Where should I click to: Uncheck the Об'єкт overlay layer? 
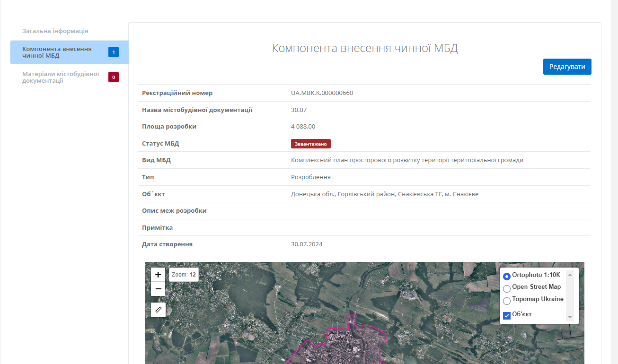(507, 315)
